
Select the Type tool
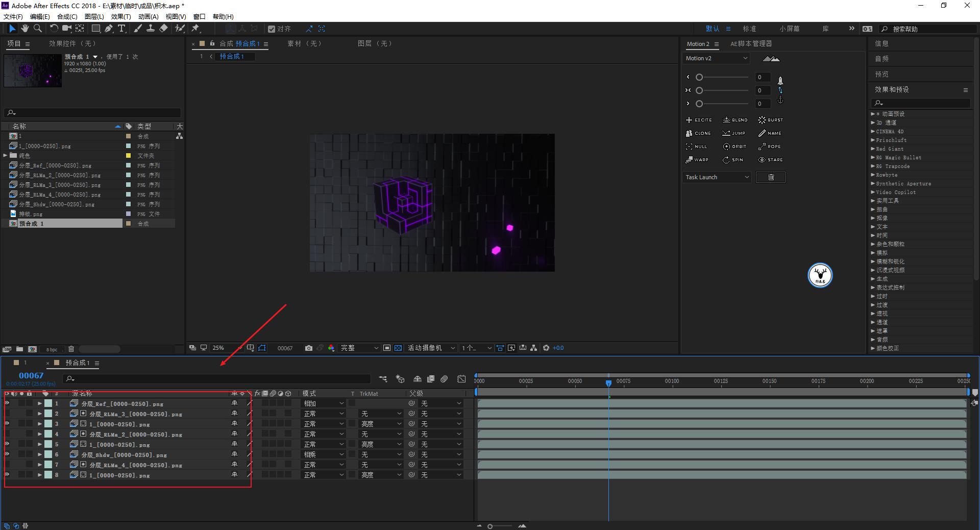[x=121, y=29]
